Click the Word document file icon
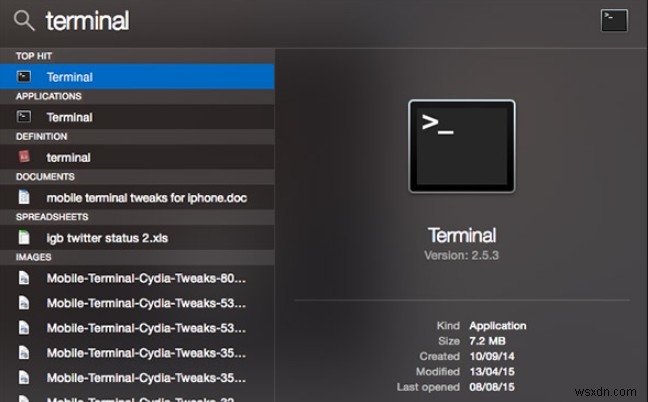Screen dimensions: 648x402 (x=25, y=197)
